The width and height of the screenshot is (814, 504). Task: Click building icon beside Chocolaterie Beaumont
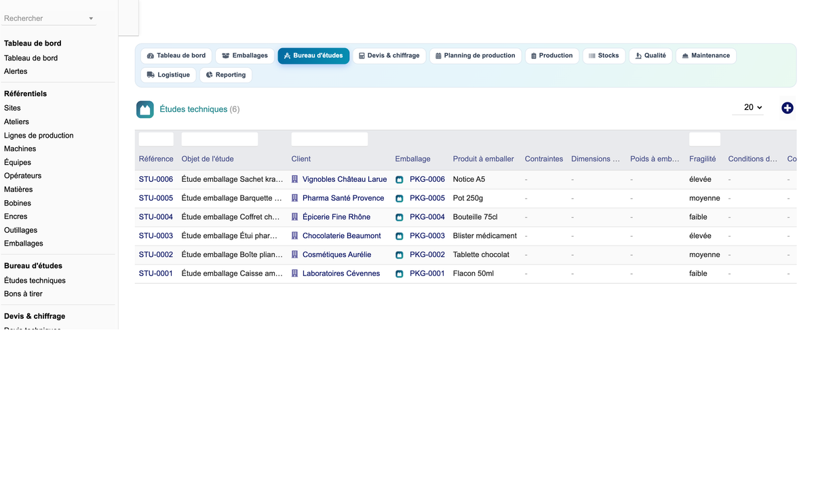click(295, 236)
